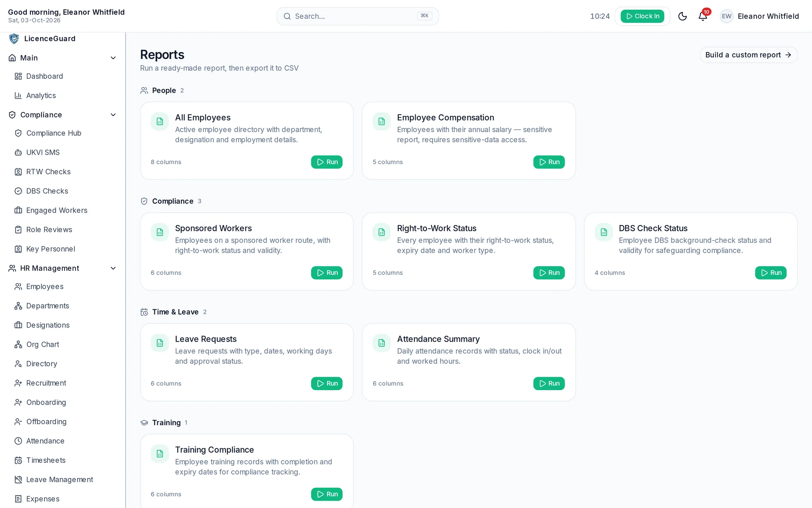
Task: Click Build a custom report button
Action: point(748,55)
